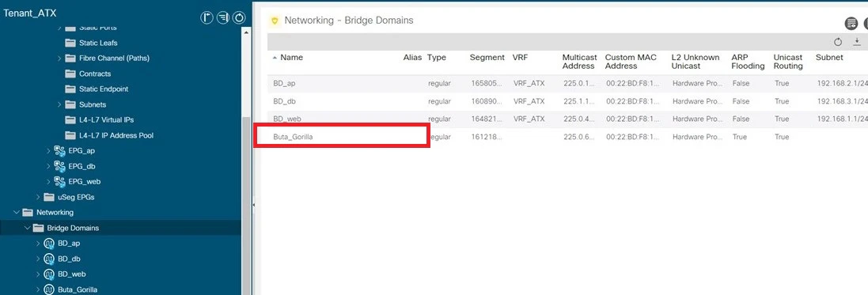Screen dimensions: 868x295
Task: Select the BD_db row name cell
Action: (285, 101)
